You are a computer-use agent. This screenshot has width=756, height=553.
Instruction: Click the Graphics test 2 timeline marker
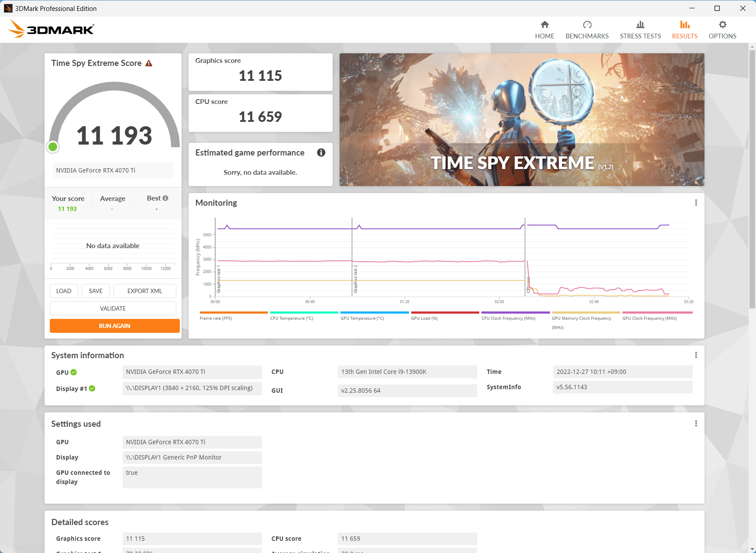pyautogui.click(x=355, y=279)
